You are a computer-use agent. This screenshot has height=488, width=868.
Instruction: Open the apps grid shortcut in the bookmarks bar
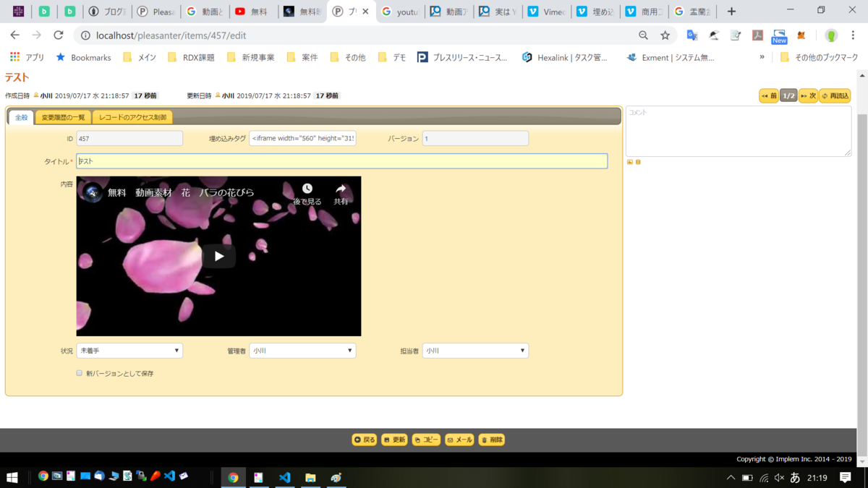click(x=14, y=57)
